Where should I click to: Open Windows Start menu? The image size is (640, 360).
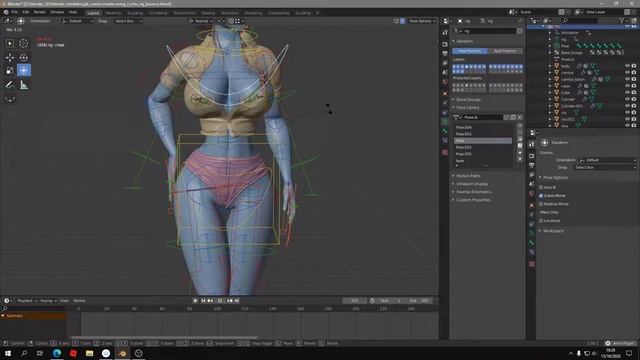(8, 353)
